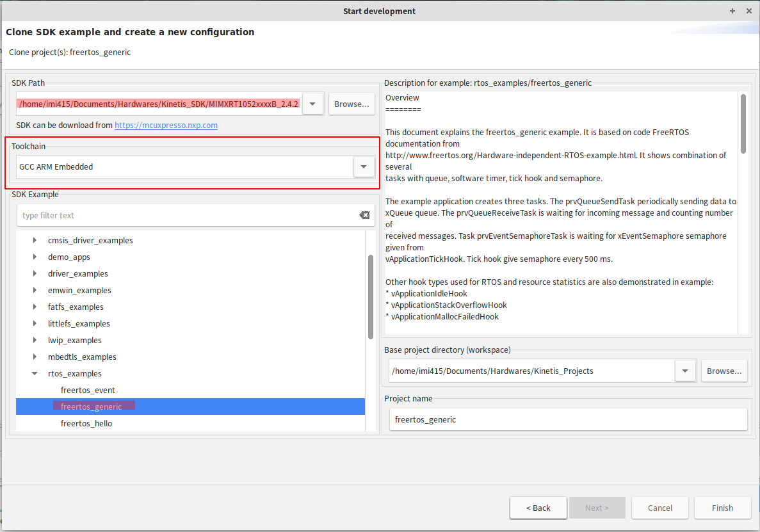Open the base project directory dropdown
The height and width of the screenshot is (532, 760).
(685, 371)
